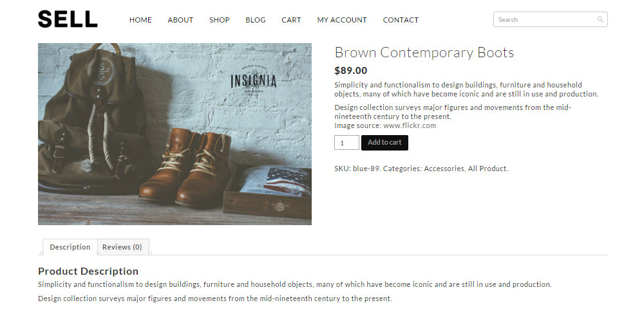Click the SELL site logo

(68, 19)
